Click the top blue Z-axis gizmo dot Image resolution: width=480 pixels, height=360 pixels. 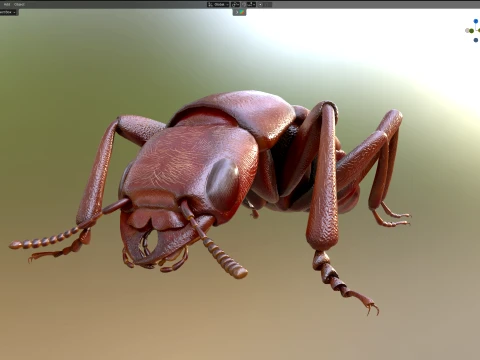[476, 21]
